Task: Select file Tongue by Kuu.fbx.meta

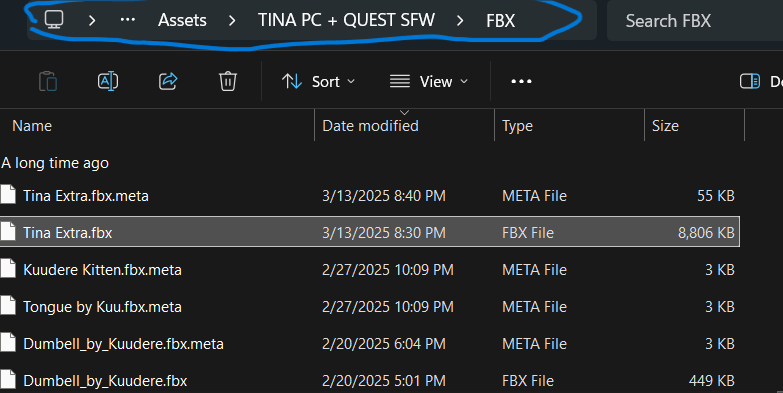Action: [x=102, y=307]
